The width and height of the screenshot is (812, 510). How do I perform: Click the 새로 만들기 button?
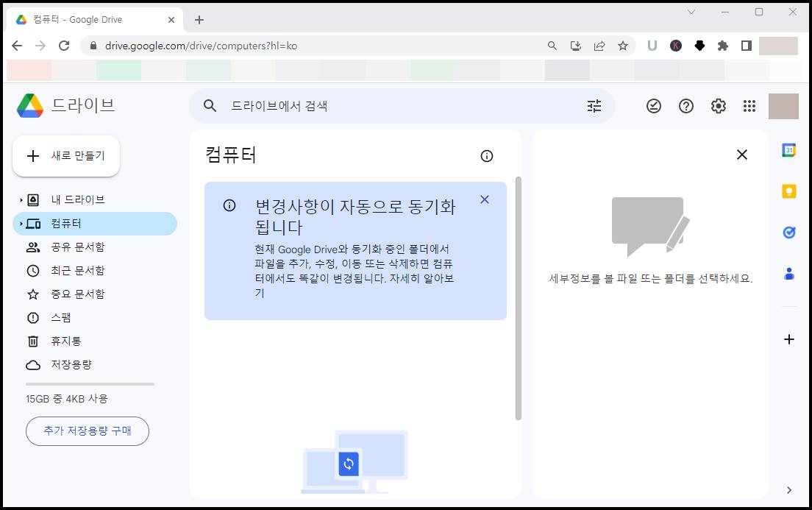(x=66, y=156)
